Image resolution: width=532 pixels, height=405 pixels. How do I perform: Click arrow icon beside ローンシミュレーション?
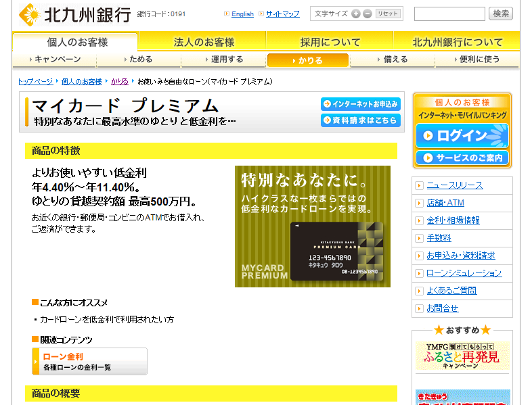[x=419, y=273]
